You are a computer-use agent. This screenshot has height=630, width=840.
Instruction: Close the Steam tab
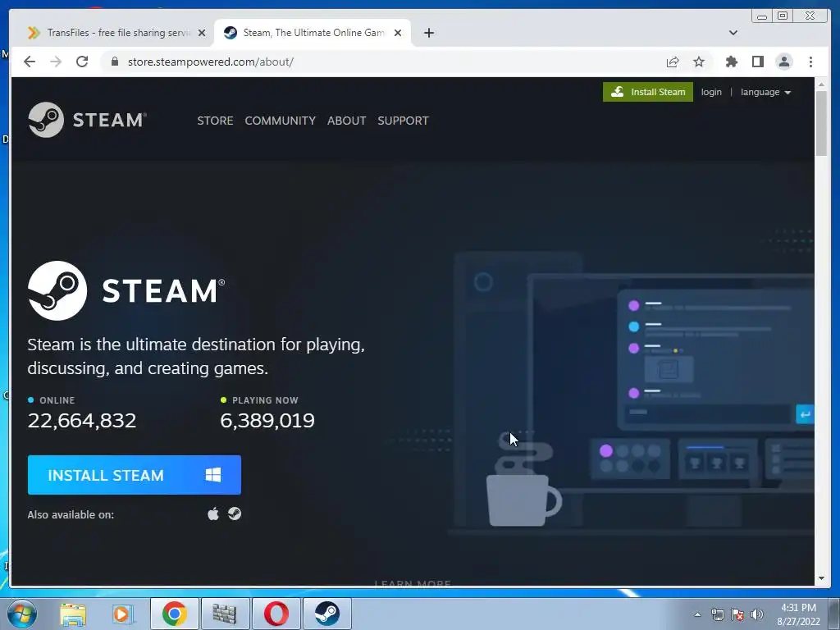tap(398, 33)
